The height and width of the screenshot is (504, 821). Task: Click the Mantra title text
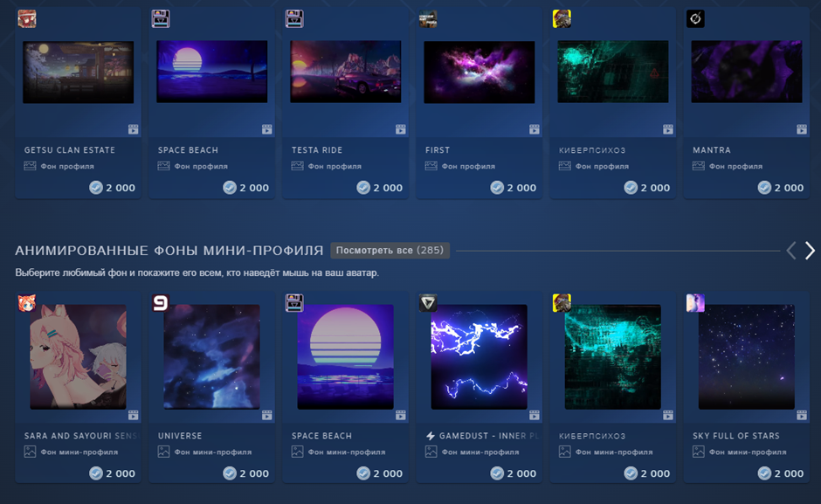(712, 150)
